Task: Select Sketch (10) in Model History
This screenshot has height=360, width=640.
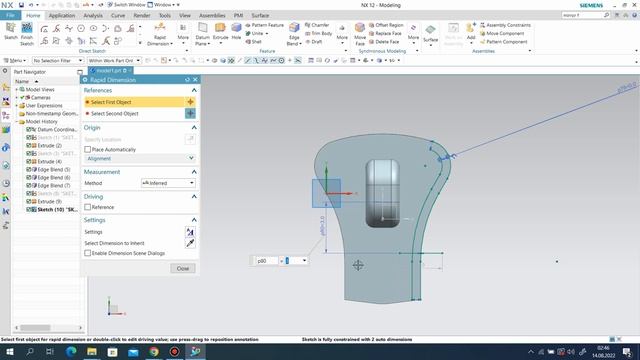Action: (x=57, y=209)
